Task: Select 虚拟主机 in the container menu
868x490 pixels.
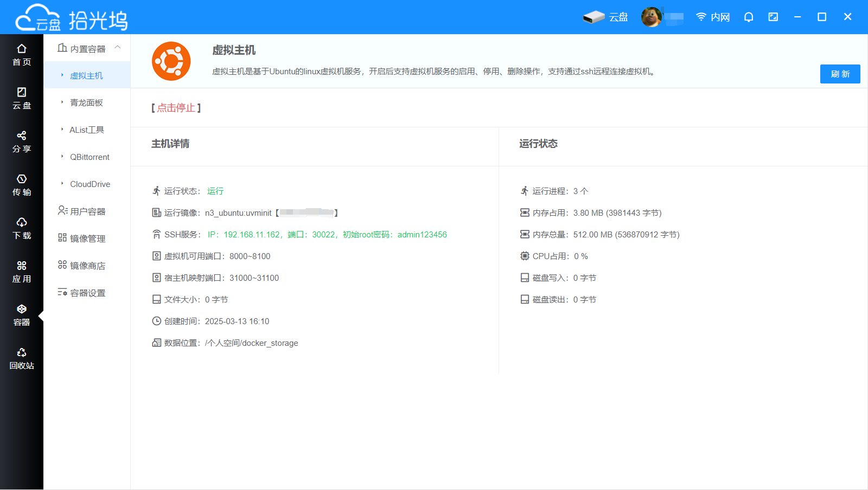Action: (x=86, y=75)
